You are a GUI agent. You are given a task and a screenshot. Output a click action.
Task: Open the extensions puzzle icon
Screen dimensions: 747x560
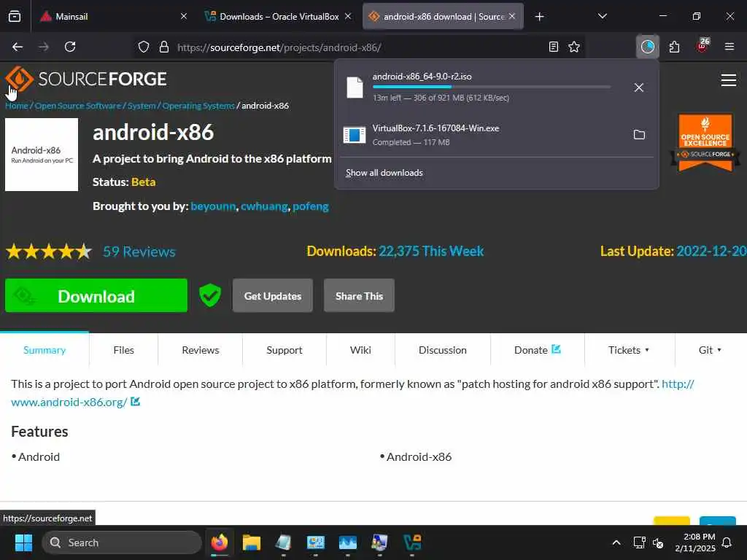coord(674,47)
